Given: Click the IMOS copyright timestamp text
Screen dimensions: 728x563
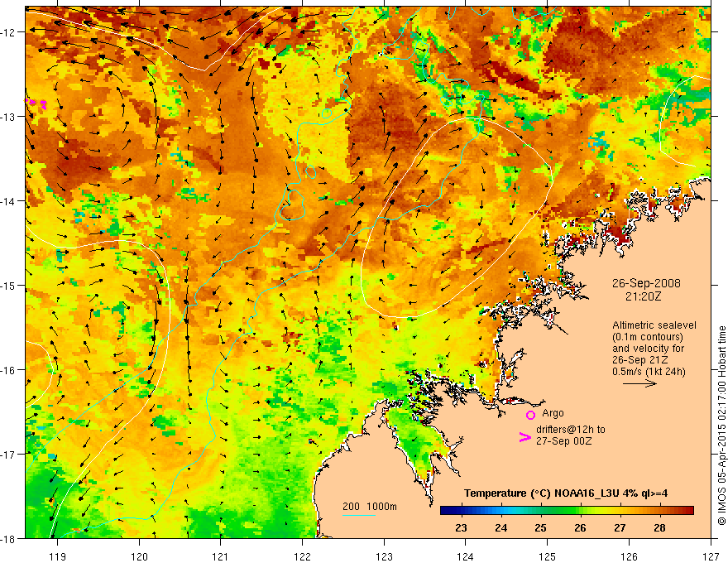Looking at the screenshot, I should coord(721,426).
